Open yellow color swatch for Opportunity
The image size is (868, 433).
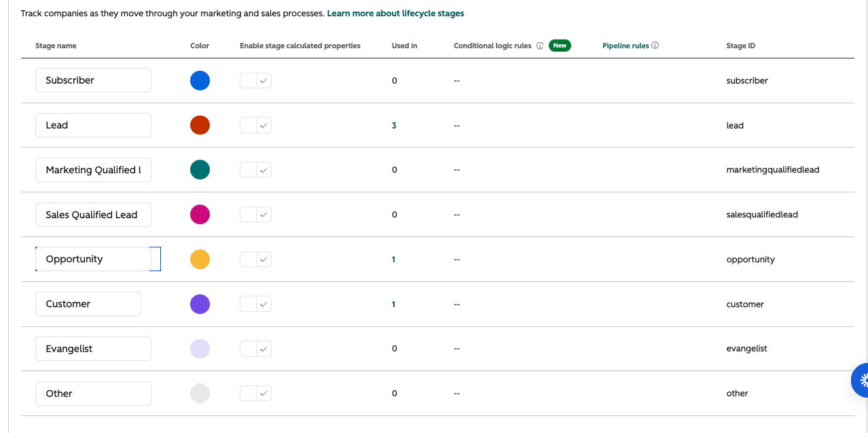click(200, 259)
